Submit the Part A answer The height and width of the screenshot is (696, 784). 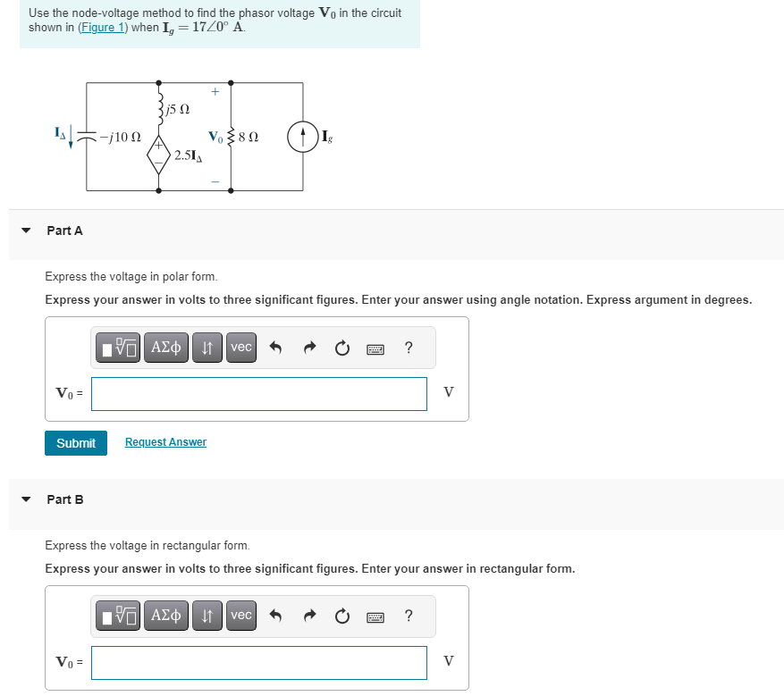[75, 442]
